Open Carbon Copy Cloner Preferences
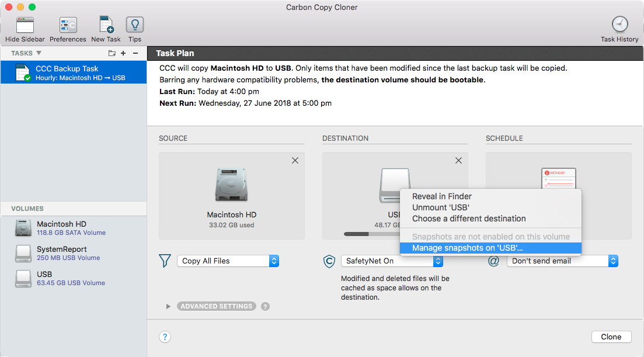Viewport: 644px width, 357px height. point(68,27)
